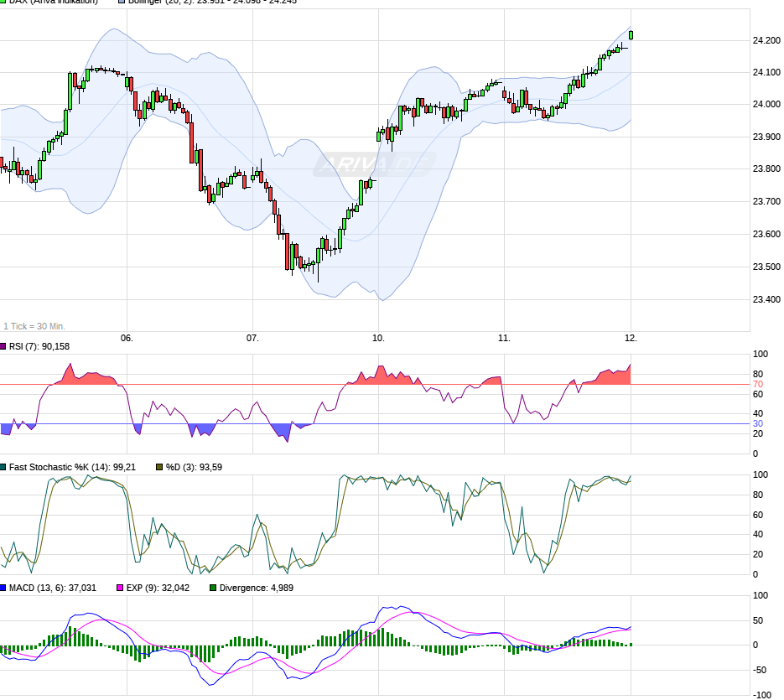Viewport: 784px width, 700px height.
Task: Click the red 70 RSI threshold label
Action: click(758, 384)
